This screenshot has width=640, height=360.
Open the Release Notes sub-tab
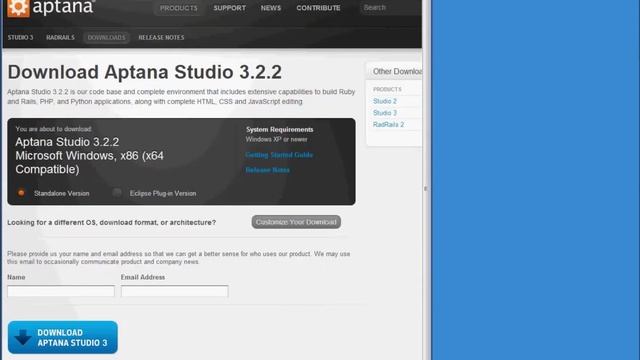click(161, 37)
